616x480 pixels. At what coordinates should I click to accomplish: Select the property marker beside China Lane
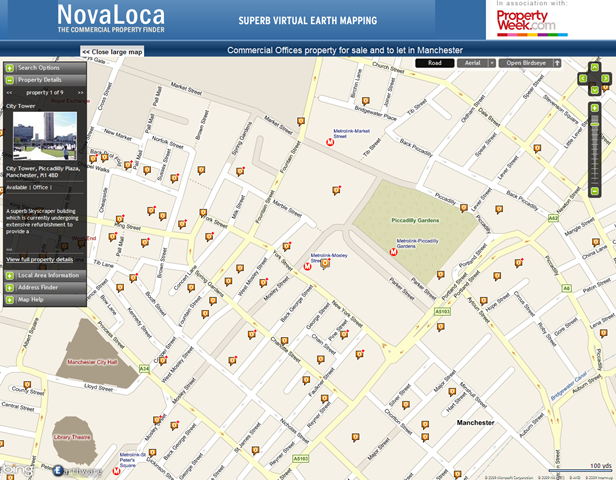click(596, 242)
